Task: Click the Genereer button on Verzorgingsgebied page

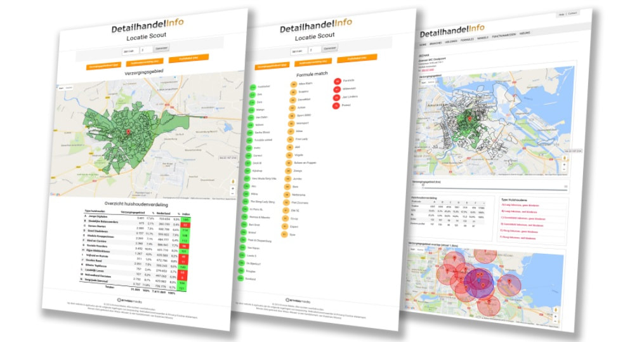Action: point(161,48)
